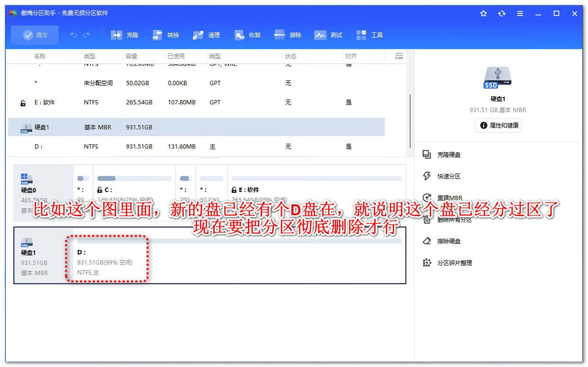Select the C: partition block in disk map
The image size is (588, 367).
tap(134, 193)
